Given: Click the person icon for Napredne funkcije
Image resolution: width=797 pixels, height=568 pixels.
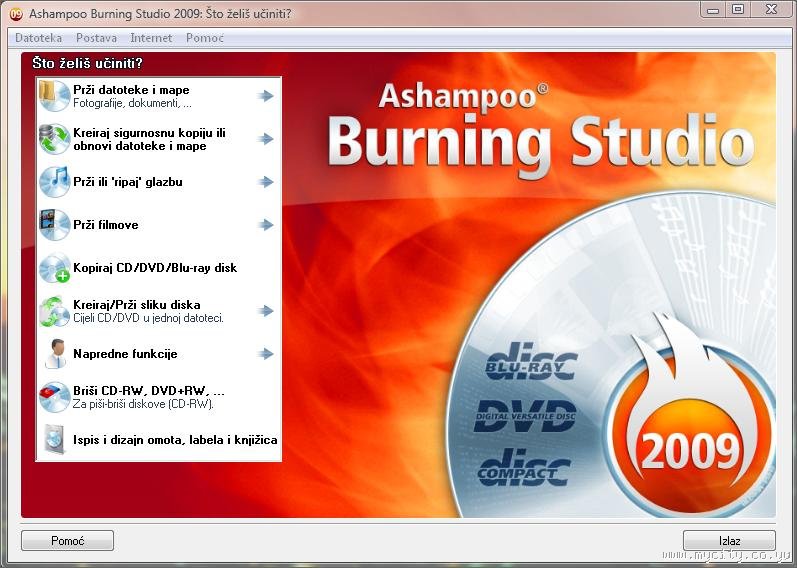Looking at the screenshot, I should [x=54, y=353].
